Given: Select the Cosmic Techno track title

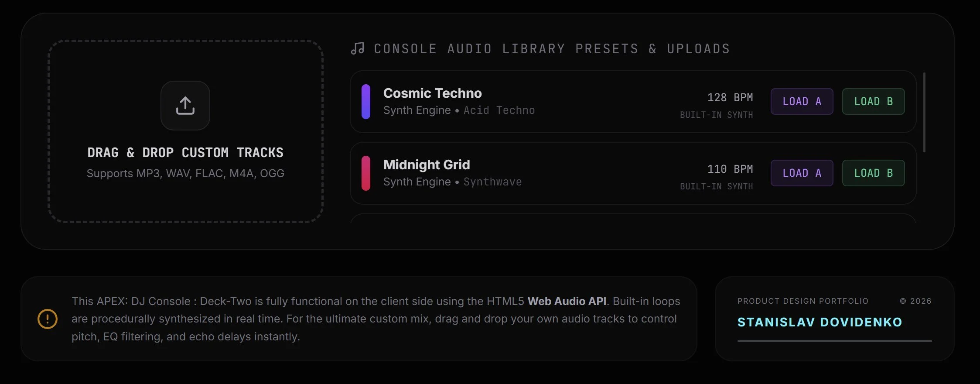Looking at the screenshot, I should click(x=432, y=93).
